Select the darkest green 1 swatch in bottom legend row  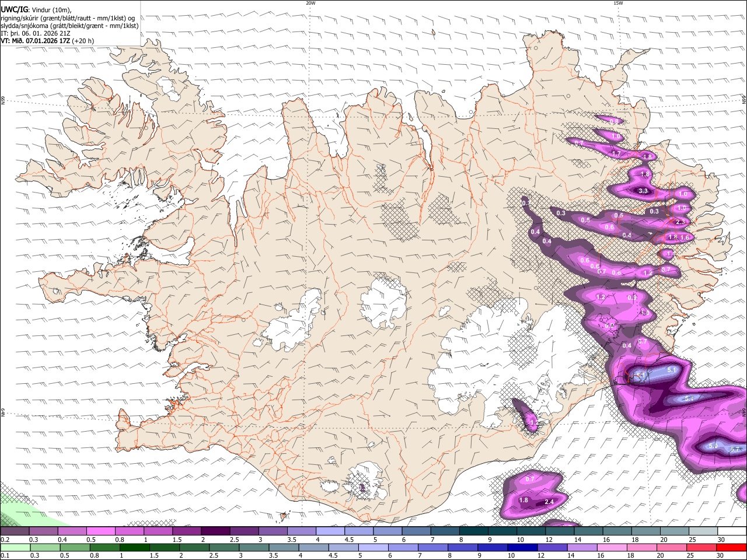[135, 547]
